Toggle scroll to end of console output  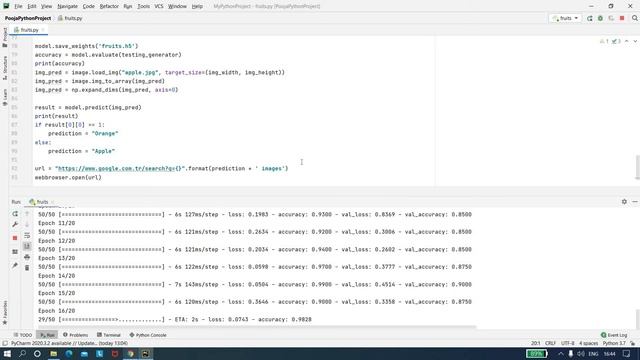point(27,246)
